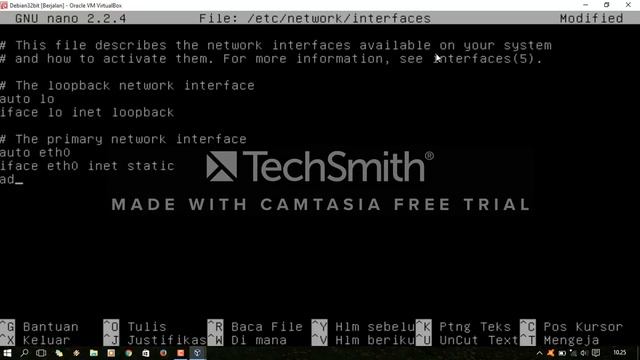Click the 'auto lo' line
Viewport: 640px width, 360px height.
27,99
